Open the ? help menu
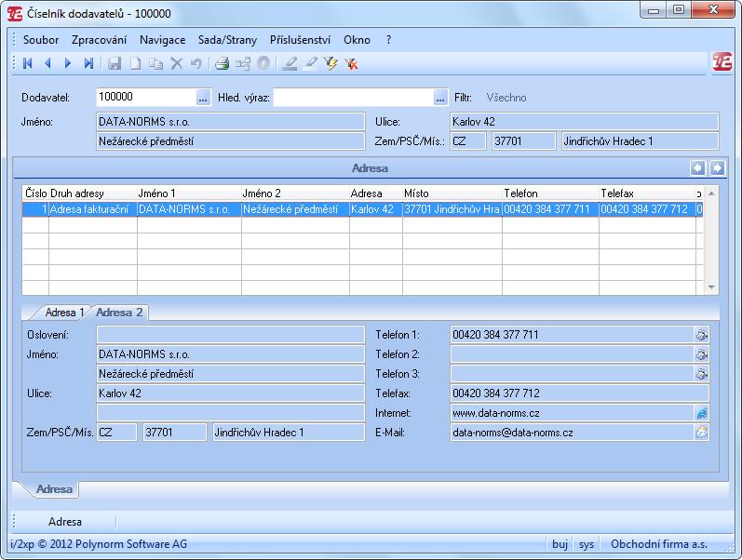Viewport: 742px width, 560px height. 388,40
